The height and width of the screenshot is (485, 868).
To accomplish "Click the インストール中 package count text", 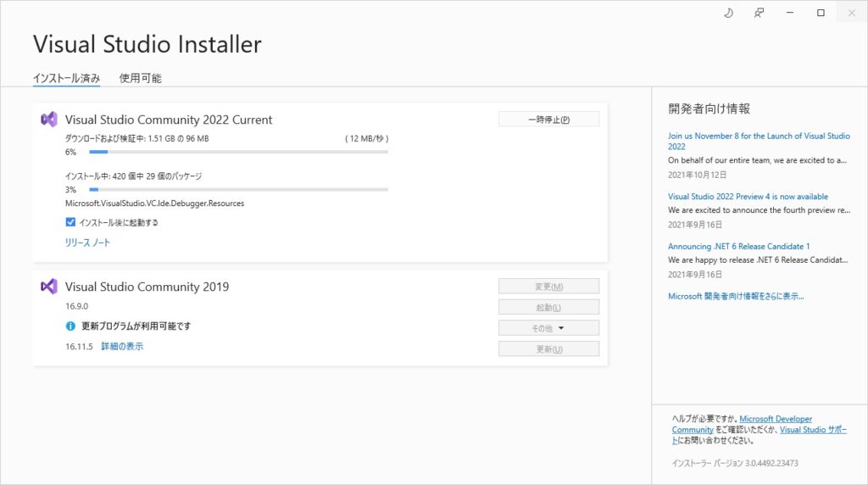I will point(133,176).
